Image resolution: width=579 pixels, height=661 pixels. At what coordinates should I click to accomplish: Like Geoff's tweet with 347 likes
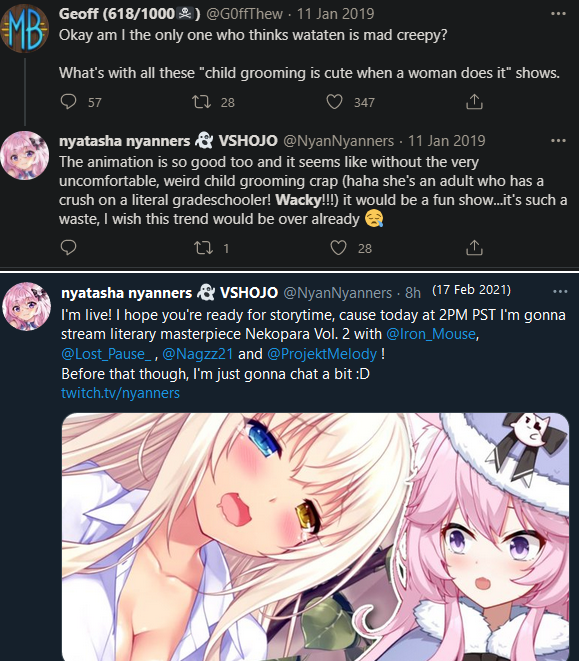[335, 102]
